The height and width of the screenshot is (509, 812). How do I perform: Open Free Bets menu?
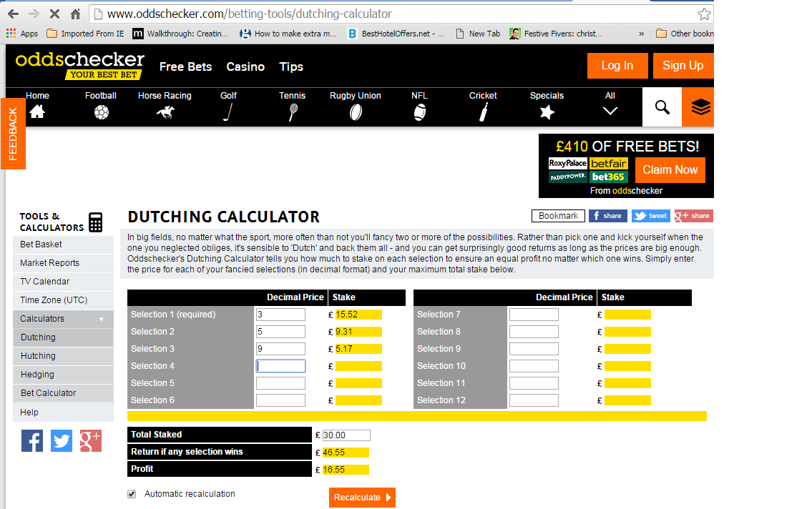point(185,66)
